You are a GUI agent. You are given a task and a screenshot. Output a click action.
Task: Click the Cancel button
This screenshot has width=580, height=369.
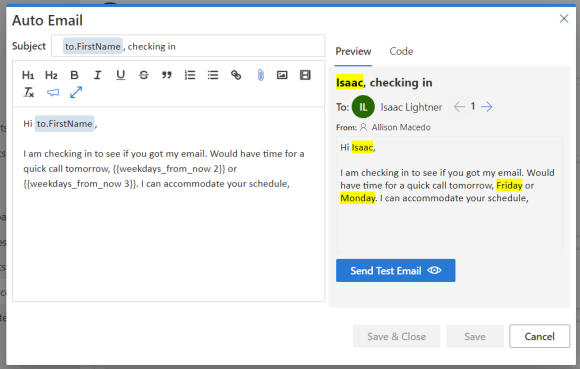(539, 336)
